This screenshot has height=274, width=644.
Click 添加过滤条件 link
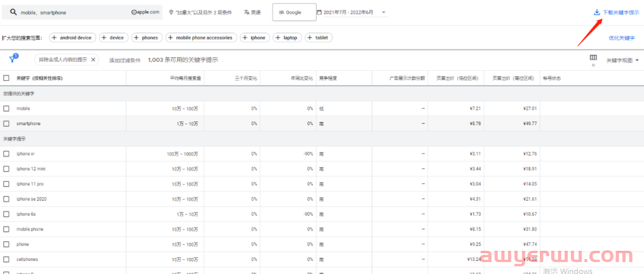coord(125,60)
